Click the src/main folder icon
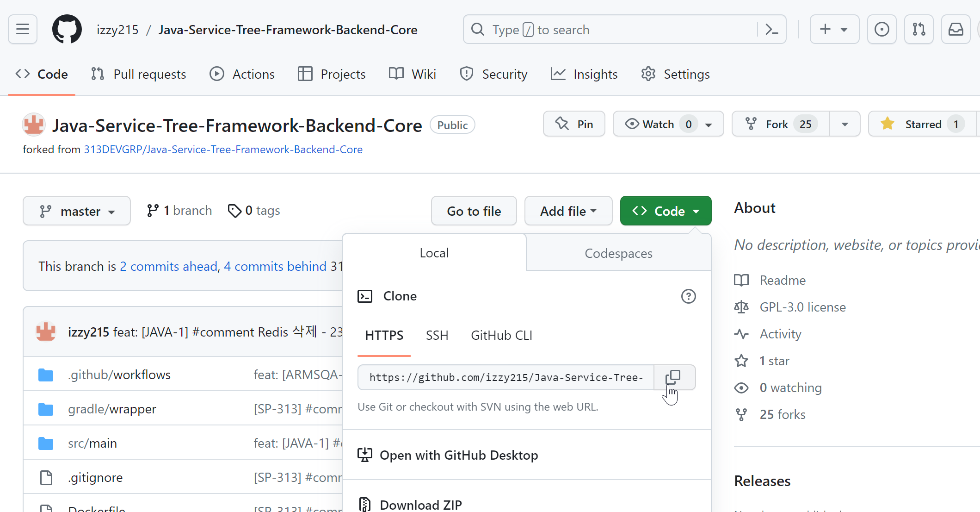 click(x=46, y=443)
